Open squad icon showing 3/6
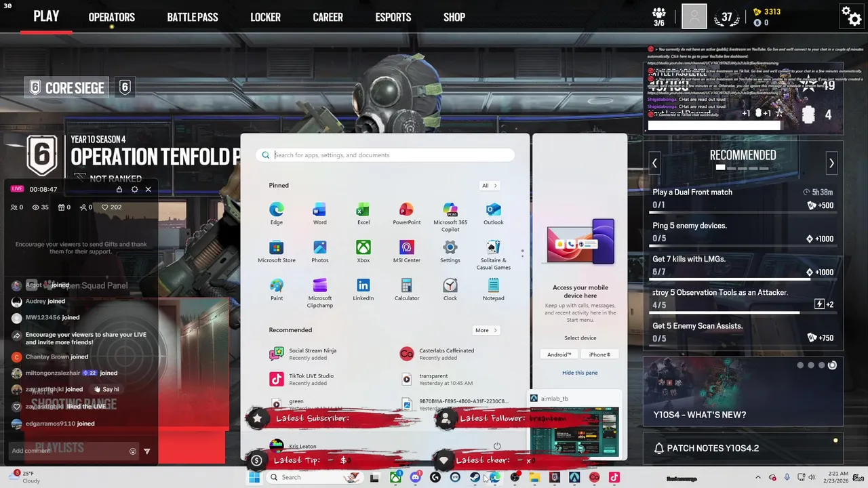 (x=659, y=16)
